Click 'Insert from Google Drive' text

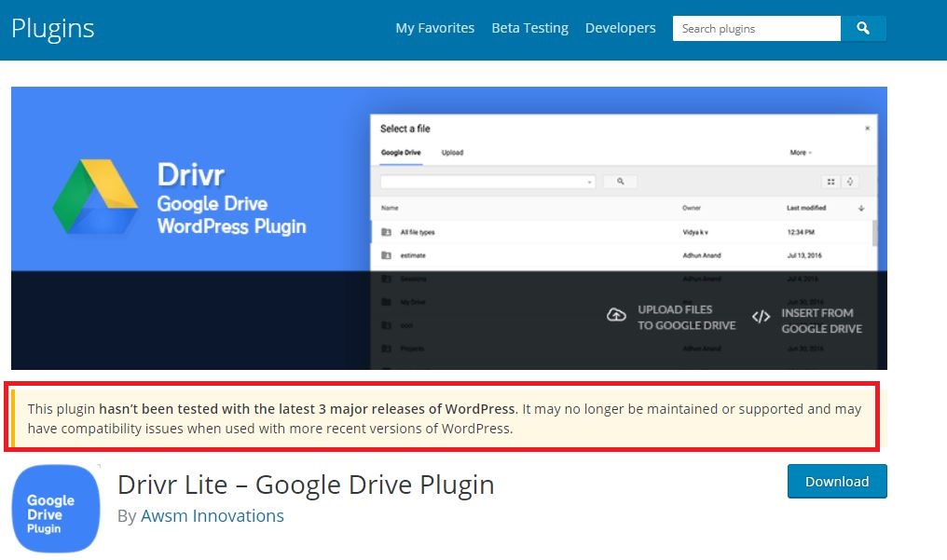point(821,321)
